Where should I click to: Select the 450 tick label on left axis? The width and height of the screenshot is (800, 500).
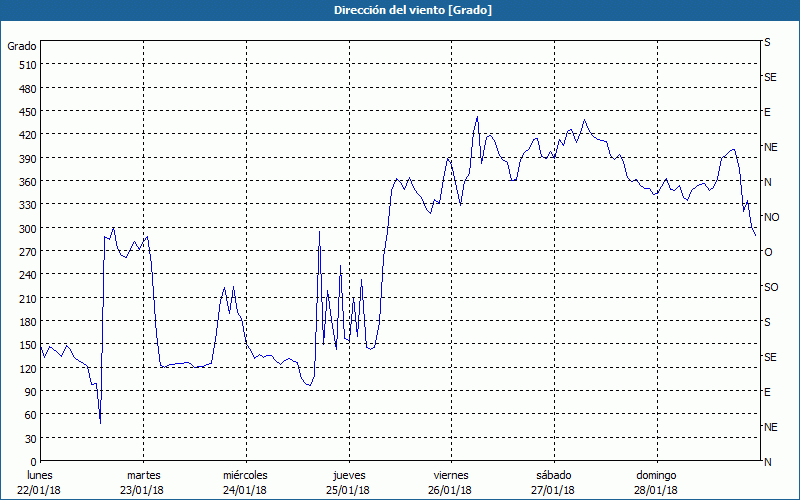[26, 112]
